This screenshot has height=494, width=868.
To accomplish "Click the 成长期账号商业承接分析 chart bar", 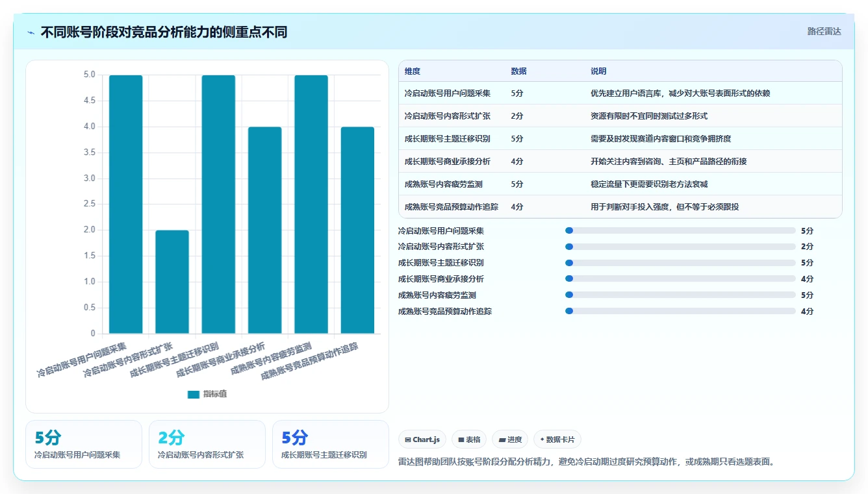I will tap(265, 230).
